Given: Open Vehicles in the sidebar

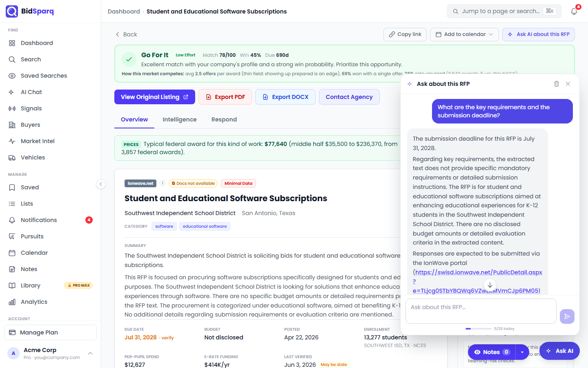Looking at the screenshot, I should (x=51, y=157).
